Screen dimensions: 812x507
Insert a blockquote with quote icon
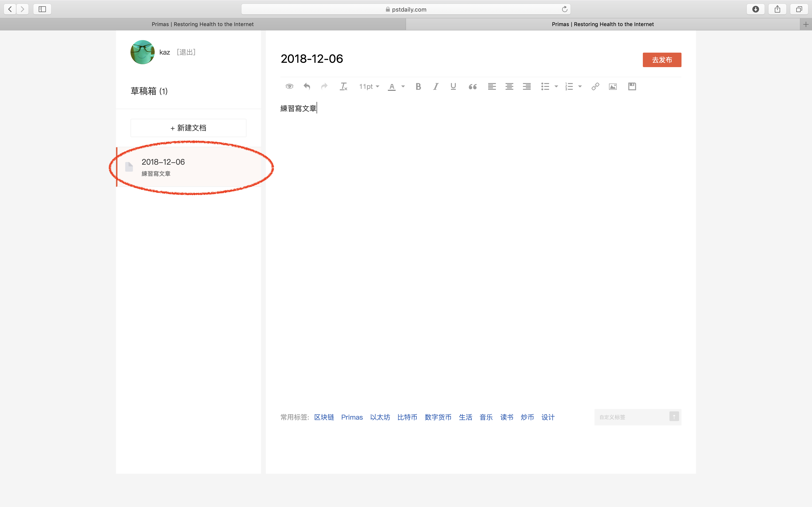tap(472, 86)
